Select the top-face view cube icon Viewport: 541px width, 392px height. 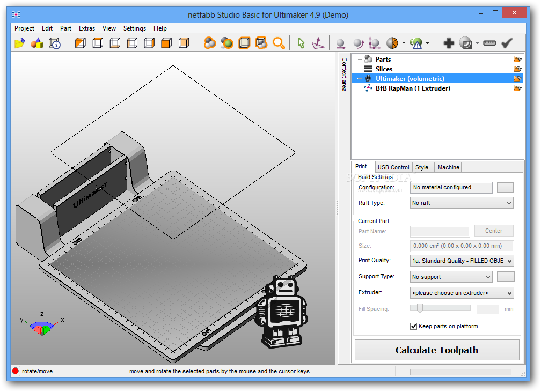(98, 43)
